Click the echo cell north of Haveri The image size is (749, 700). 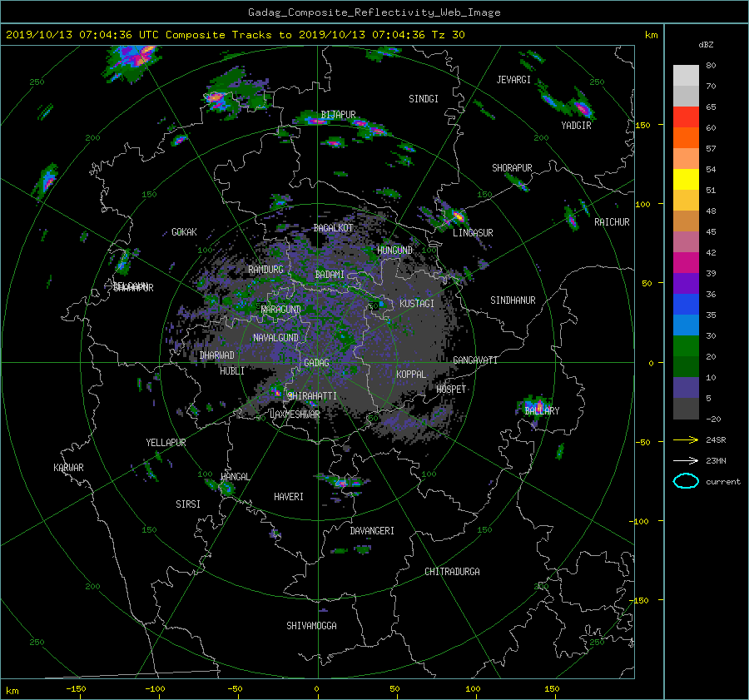(x=342, y=482)
